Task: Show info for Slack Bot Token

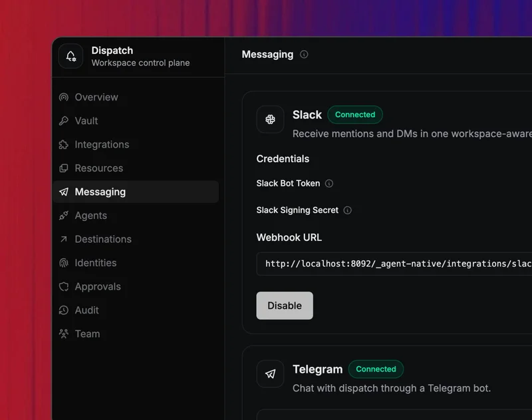Action: coord(329,184)
